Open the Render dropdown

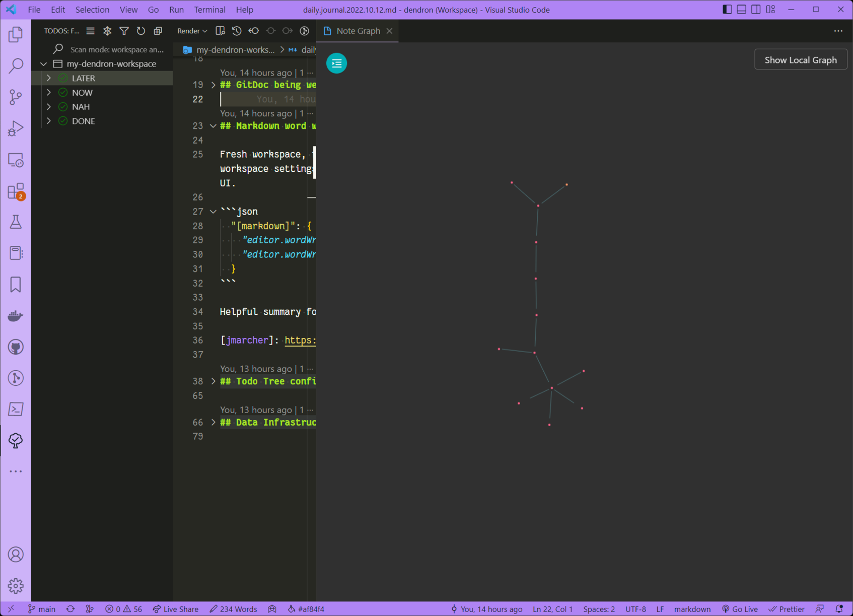click(x=192, y=31)
